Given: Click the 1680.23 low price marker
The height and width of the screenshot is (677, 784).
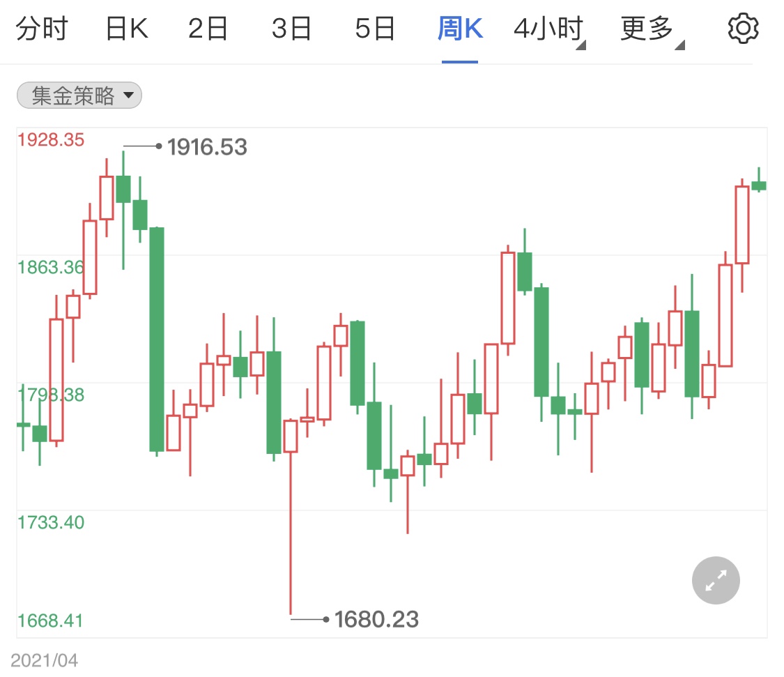Looking at the screenshot, I should 376,619.
